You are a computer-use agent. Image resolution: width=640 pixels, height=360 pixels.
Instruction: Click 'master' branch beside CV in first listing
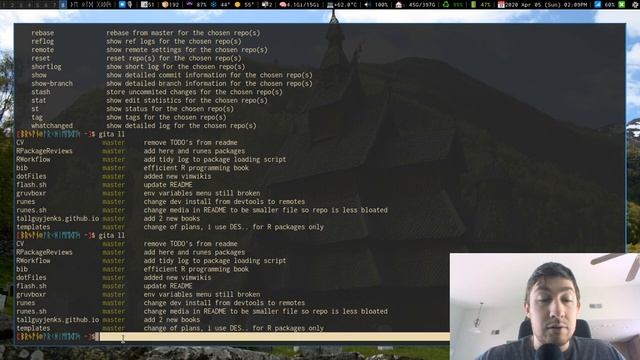point(113,142)
